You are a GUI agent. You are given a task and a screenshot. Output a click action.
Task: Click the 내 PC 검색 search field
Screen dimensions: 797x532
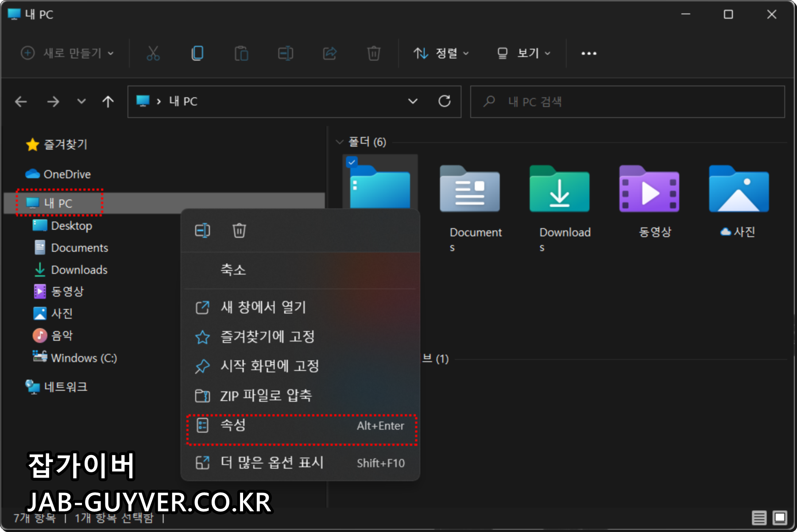[x=627, y=102]
